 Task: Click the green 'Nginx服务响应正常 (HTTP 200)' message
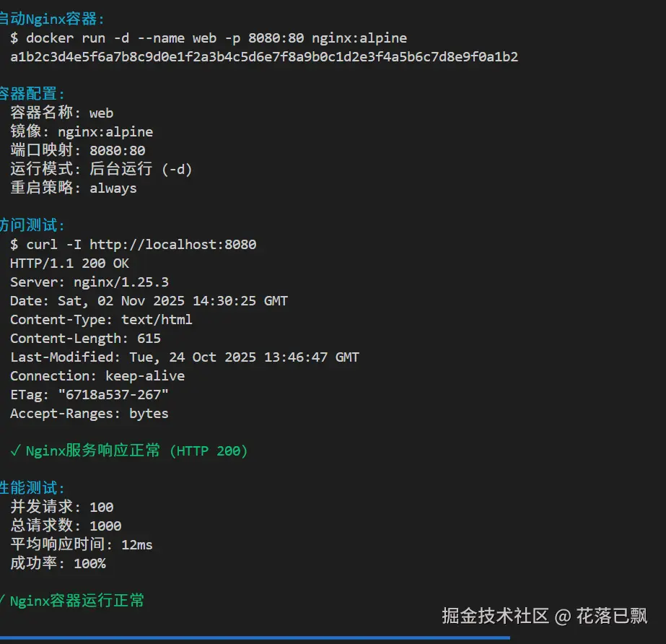pos(129,451)
